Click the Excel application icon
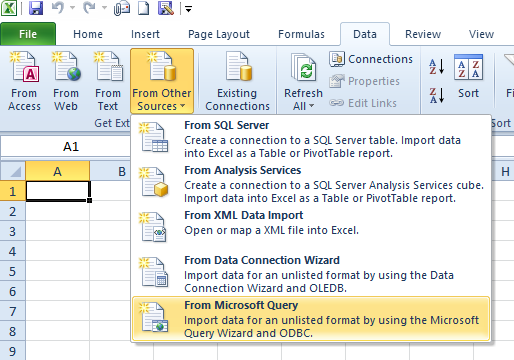514x360 pixels. pos(9,8)
